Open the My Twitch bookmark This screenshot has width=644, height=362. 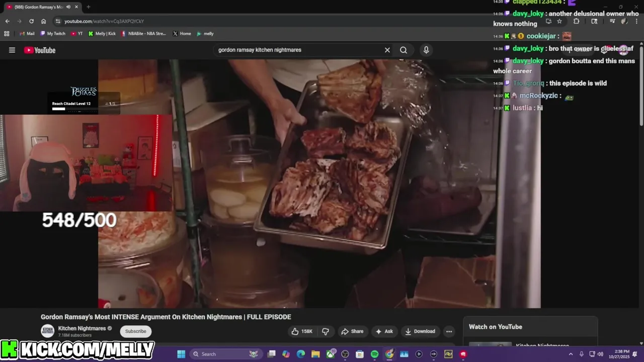53,34
